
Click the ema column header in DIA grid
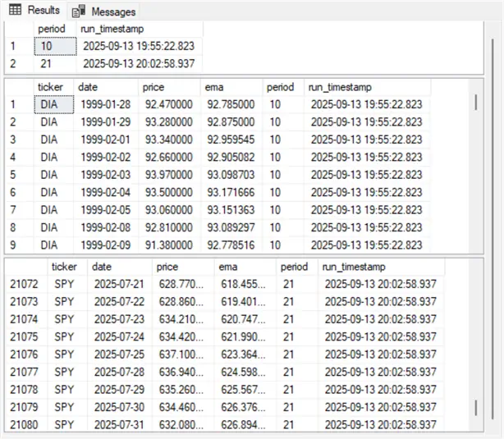tap(231, 87)
